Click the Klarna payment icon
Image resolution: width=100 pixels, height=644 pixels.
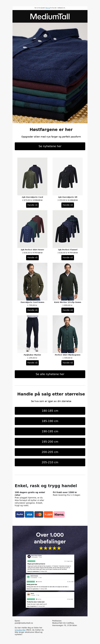click(x=59, y=514)
